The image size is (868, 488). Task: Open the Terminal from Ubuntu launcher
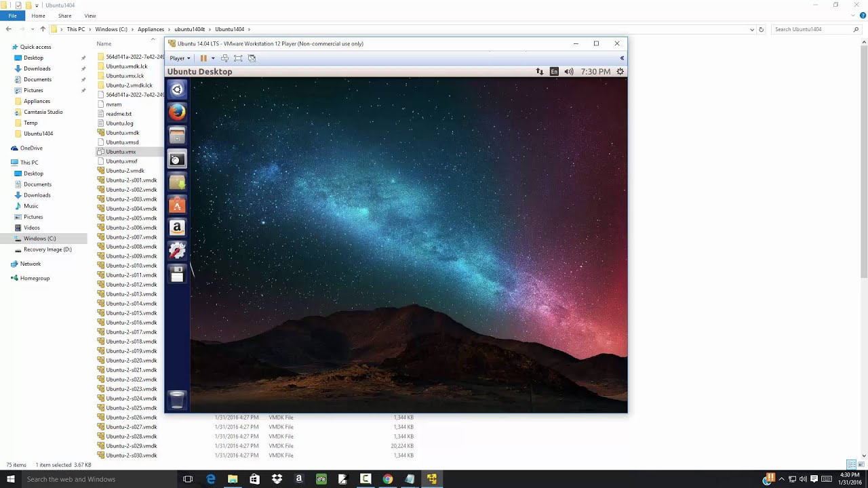coord(177,159)
